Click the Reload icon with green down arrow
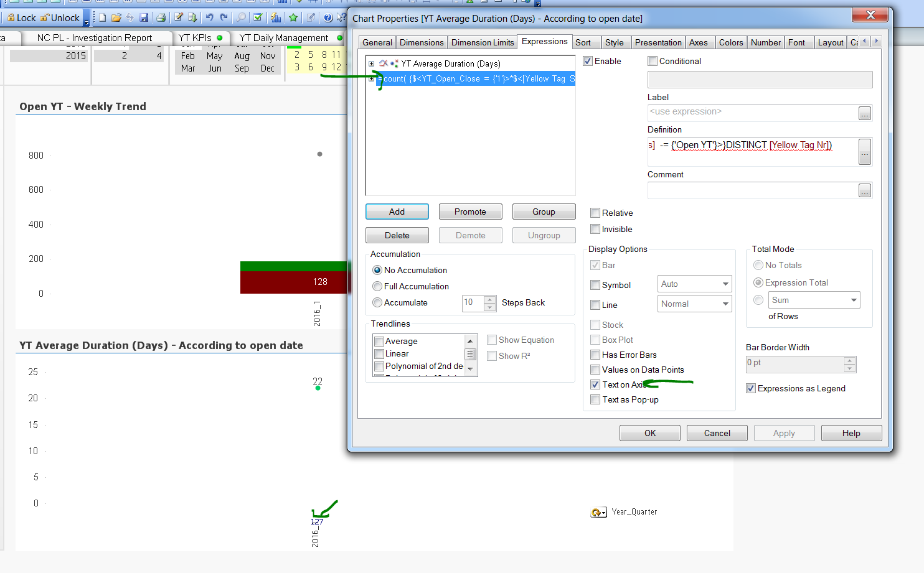Screen dimensions: 924x573 click(192, 17)
